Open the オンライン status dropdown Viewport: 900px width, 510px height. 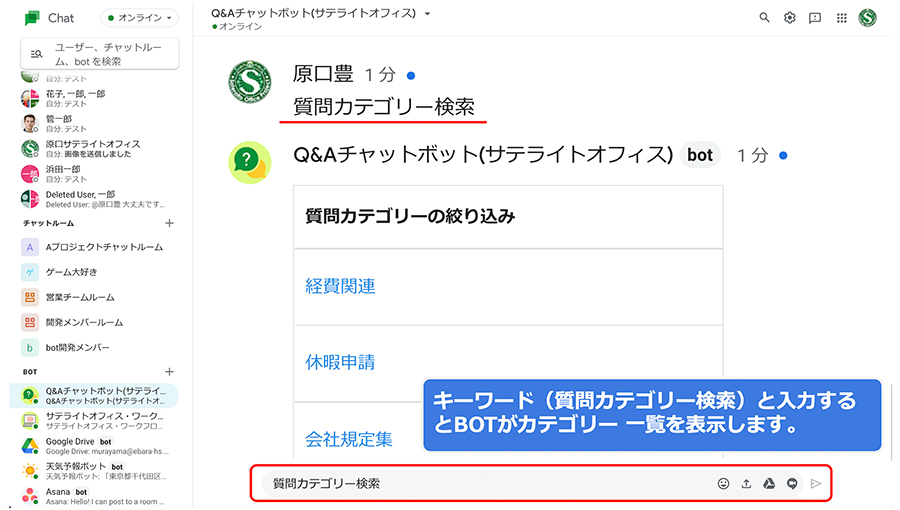pos(139,18)
